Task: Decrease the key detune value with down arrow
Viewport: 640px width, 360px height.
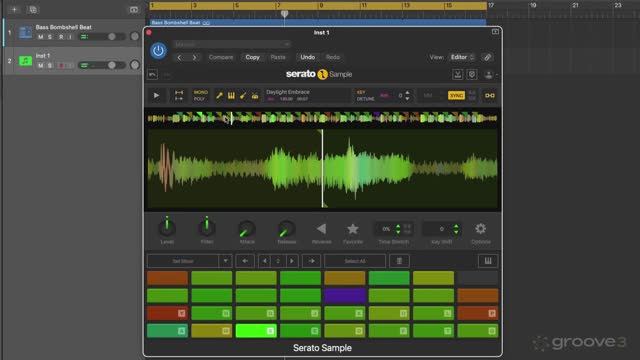Action: click(407, 99)
